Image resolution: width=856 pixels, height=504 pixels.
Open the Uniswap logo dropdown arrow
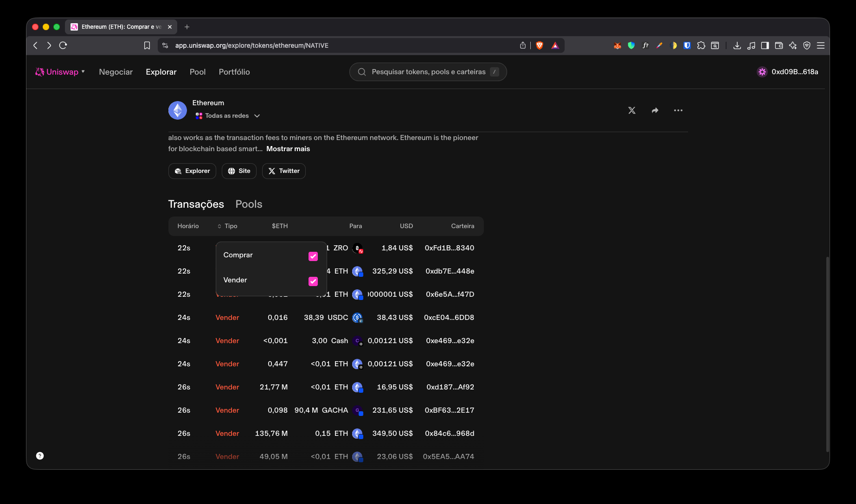[x=83, y=71]
